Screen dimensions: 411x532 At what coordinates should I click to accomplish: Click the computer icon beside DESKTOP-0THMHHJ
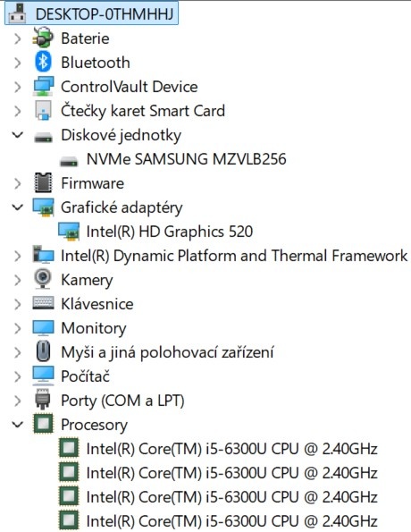coord(18,14)
